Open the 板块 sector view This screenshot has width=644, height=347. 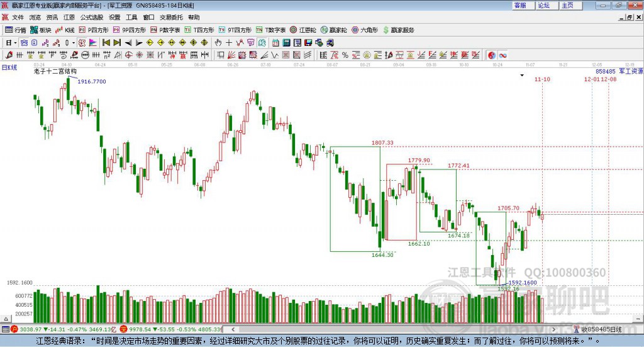(41, 30)
